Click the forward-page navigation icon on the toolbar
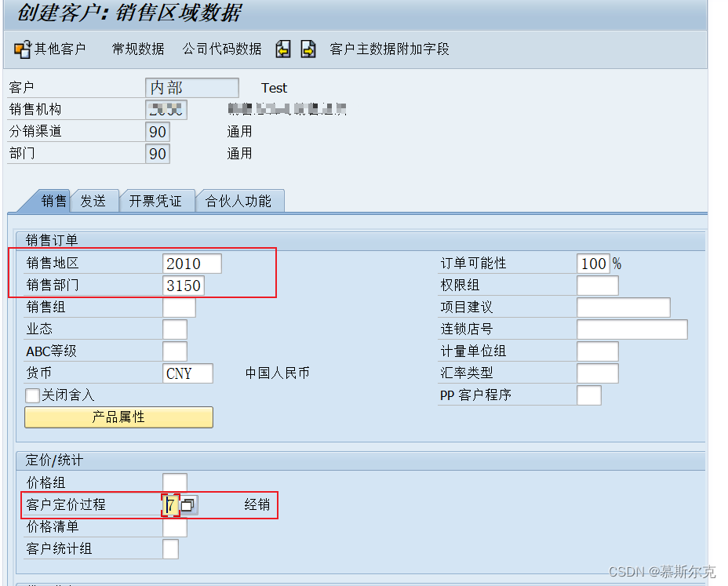728x586 pixels. [x=308, y=47]
